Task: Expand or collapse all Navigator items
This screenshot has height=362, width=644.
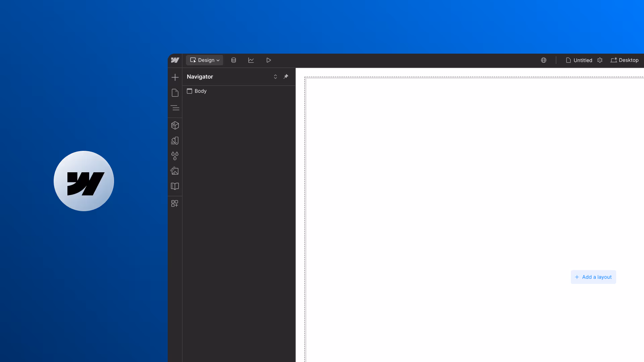Action: click(x=275, y=77)
